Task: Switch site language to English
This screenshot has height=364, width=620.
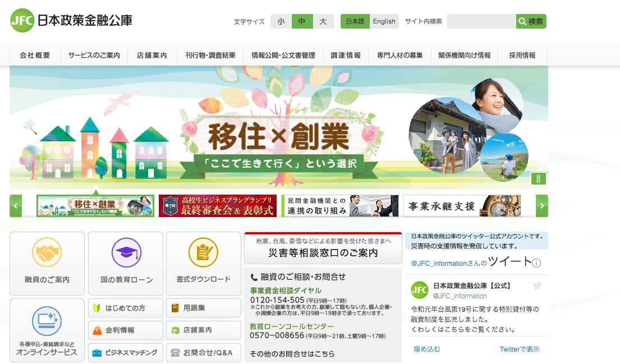Action: [384, 21]
